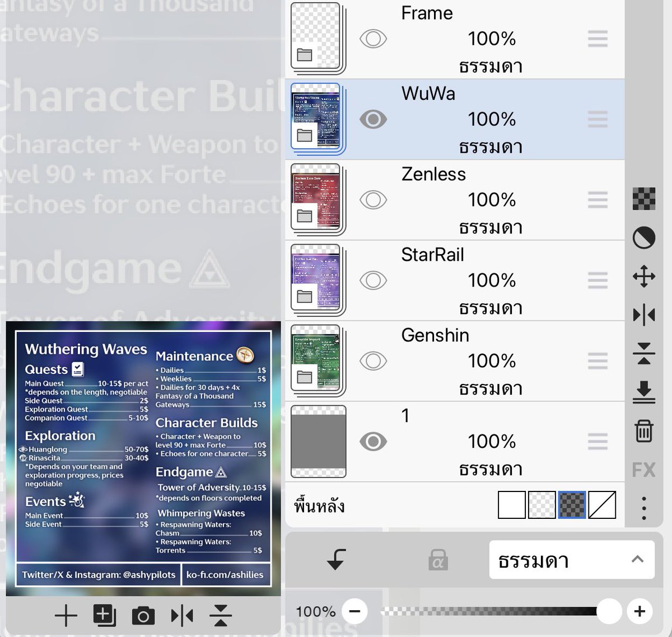Tap the StarRail layer reorder handle
The height and width of the screenshot is (637, 672).
pyautogui.click(x=598, y=280)
